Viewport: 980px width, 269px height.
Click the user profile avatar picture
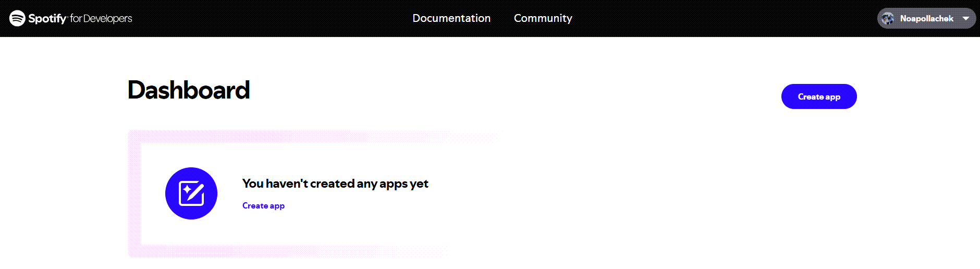pos(888,19)
